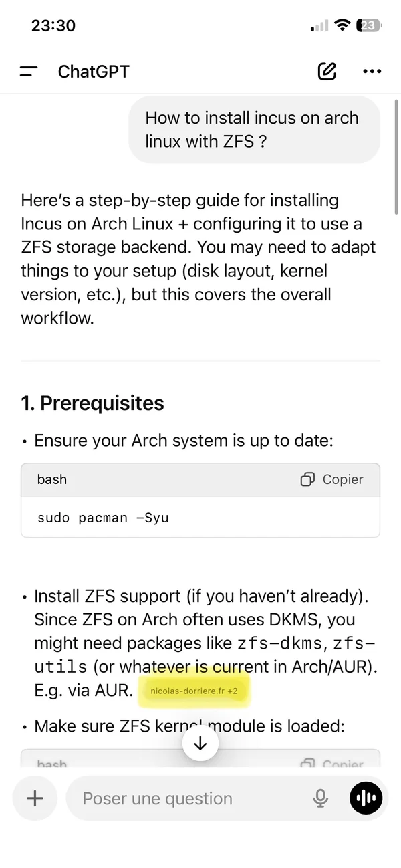Tap the plus attachment button
This screenshot has width=401, height=868.
pyautogui.click(x=35, y=798)
